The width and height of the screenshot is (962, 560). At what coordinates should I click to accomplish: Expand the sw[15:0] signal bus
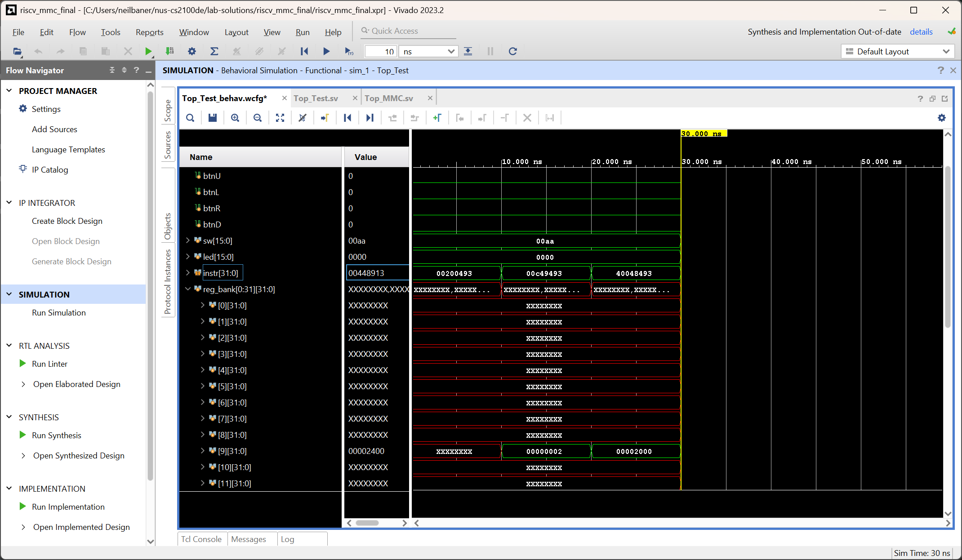(x=188, y=241)
